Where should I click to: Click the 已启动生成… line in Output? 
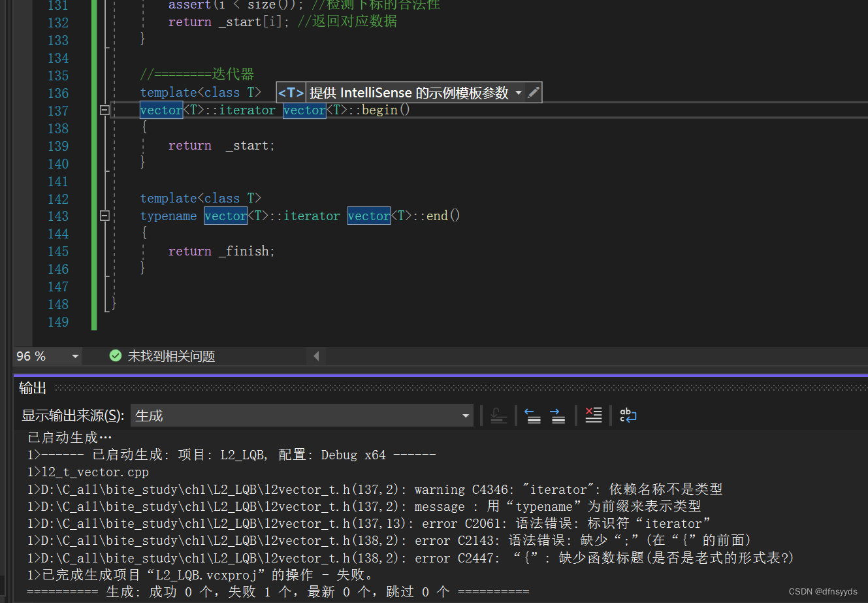(70, 437)
